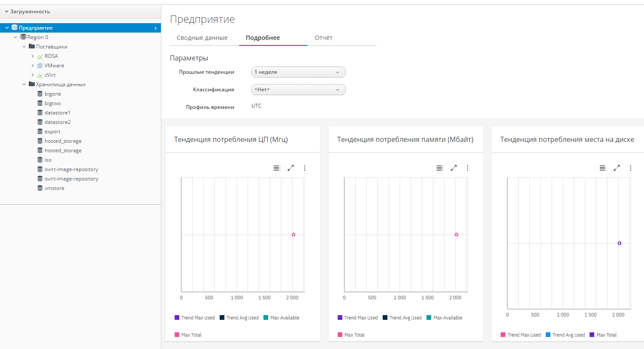Open the CPU chart legend list icon
This screenshot has height=349, width=644.
(277, 168)
